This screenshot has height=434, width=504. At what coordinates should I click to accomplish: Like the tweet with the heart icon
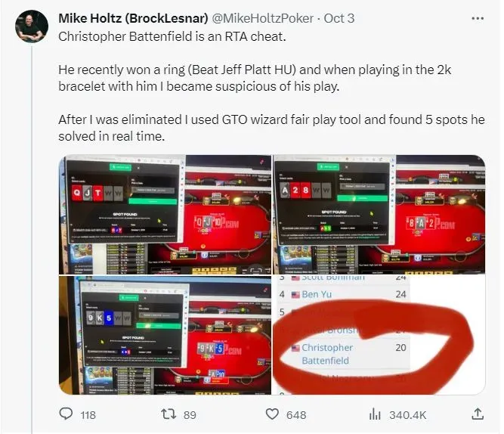point(272,414)
